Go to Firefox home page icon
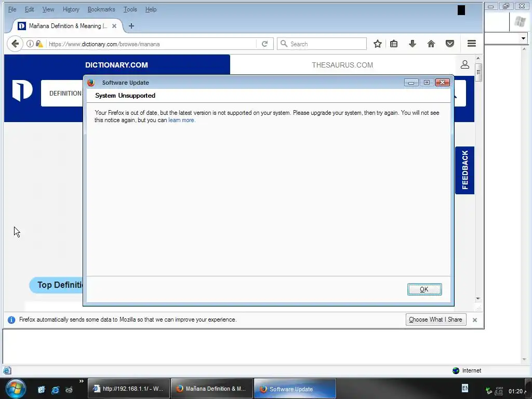Image resolution: width=532 pixels, height=399 pixels. (431, 44)
